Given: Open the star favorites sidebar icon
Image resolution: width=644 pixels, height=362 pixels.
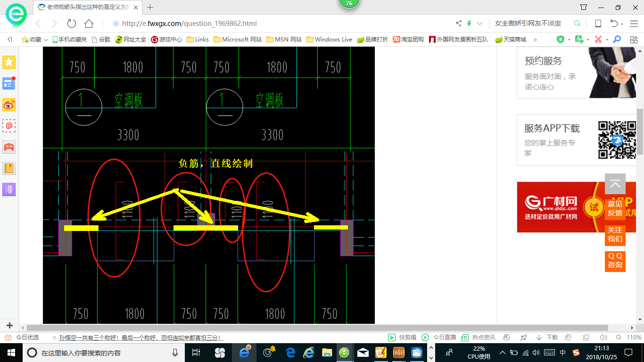Looking at the screenshot, I should [9, 62].
